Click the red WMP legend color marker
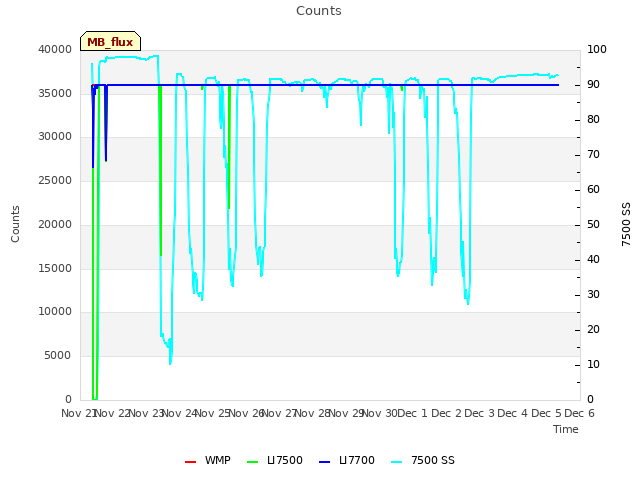 190,462
